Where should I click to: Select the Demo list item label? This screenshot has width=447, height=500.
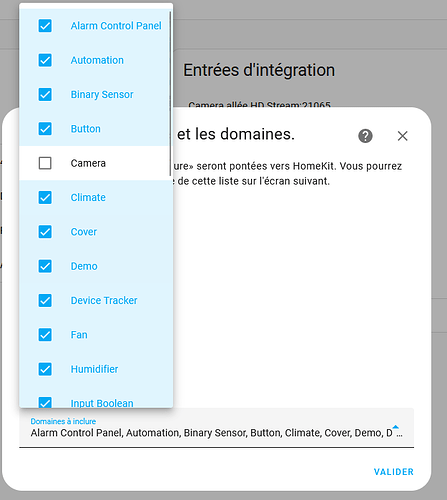click(84, 266)
